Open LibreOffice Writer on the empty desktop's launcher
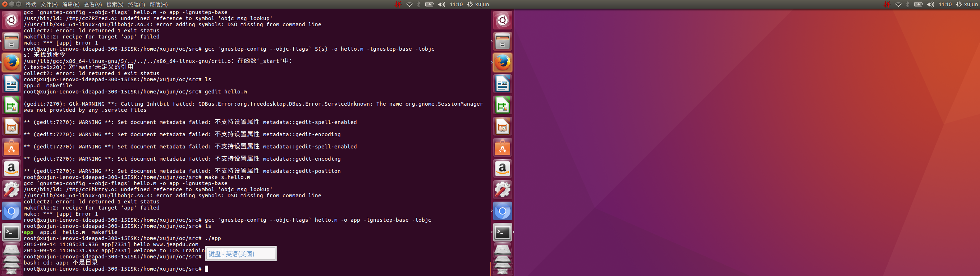Image resolution: width=980 pixels, height=276 pixels. pos(503,84)
